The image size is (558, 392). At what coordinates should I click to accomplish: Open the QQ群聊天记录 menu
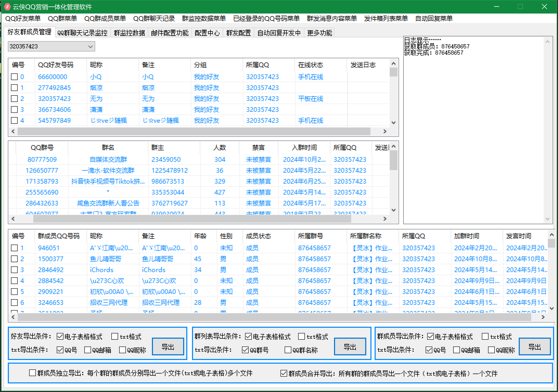coord(154,18)
